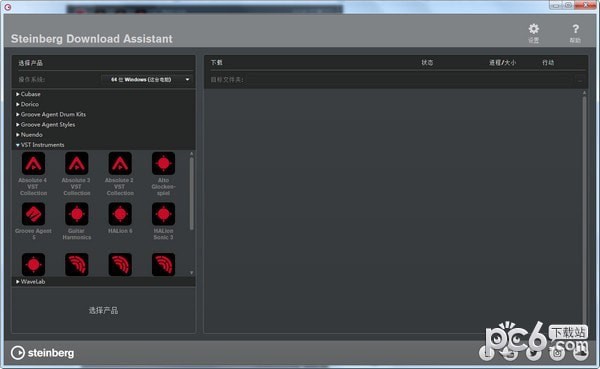Select the Absolute 4 VST Collection icon

[x=33, y=163]
